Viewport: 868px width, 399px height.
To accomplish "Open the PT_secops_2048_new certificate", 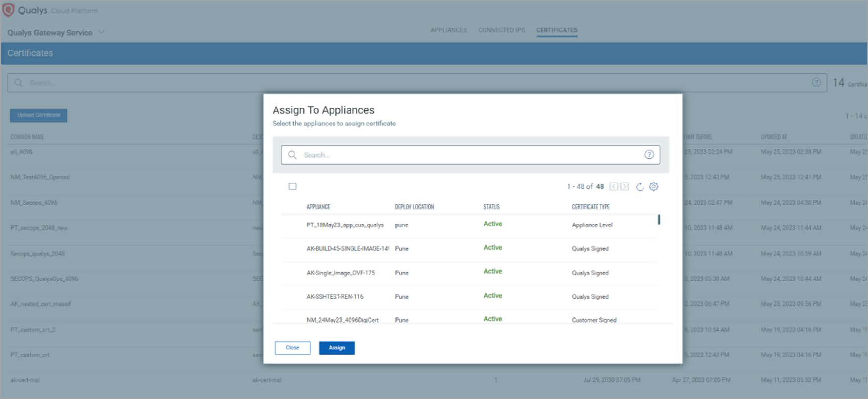I will 39,228.
